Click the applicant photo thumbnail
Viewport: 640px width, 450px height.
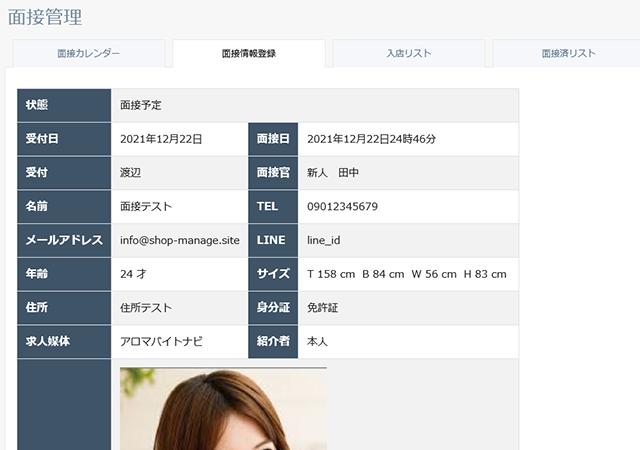223,408
